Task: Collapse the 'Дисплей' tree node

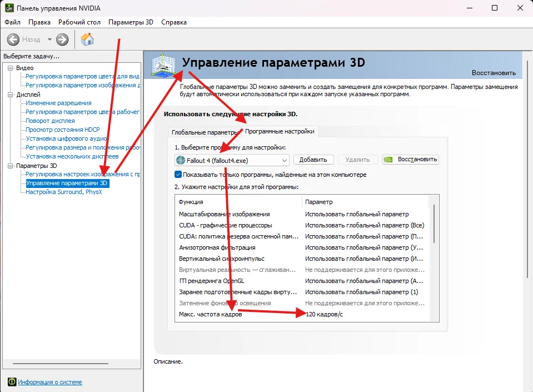Action: [10, 95]
